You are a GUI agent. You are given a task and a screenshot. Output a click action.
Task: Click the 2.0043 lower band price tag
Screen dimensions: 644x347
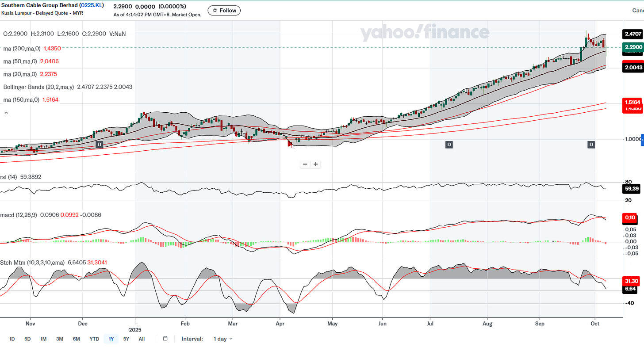point(632,67)
